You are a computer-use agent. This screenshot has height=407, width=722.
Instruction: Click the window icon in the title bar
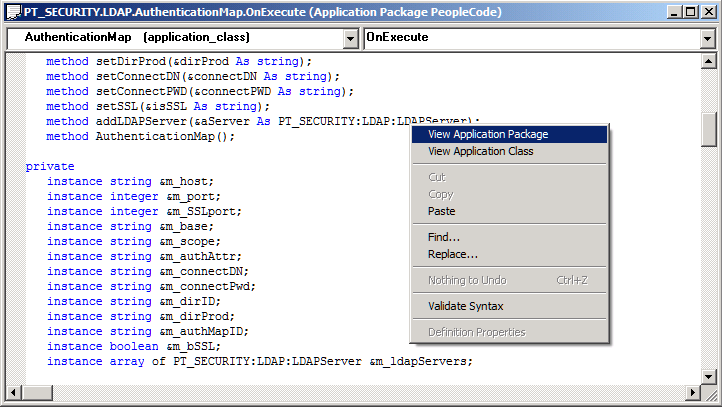pyautogui.click(x=13, y=11)
